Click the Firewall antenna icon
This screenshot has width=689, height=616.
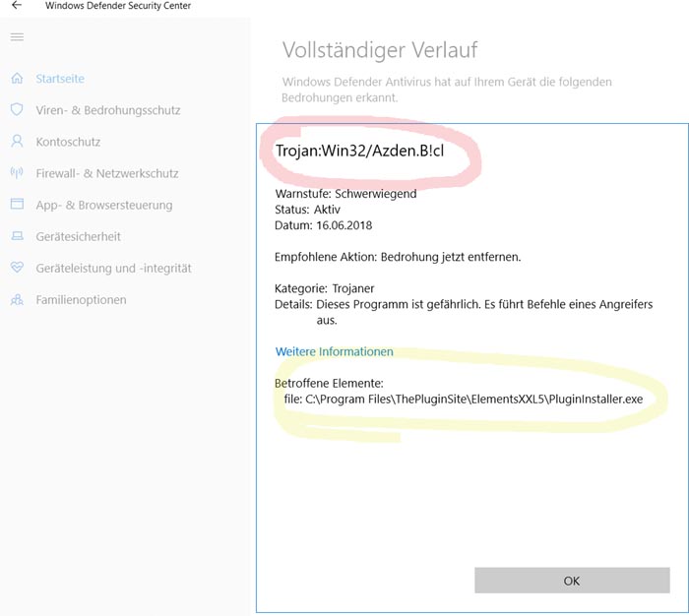(17, 172)
